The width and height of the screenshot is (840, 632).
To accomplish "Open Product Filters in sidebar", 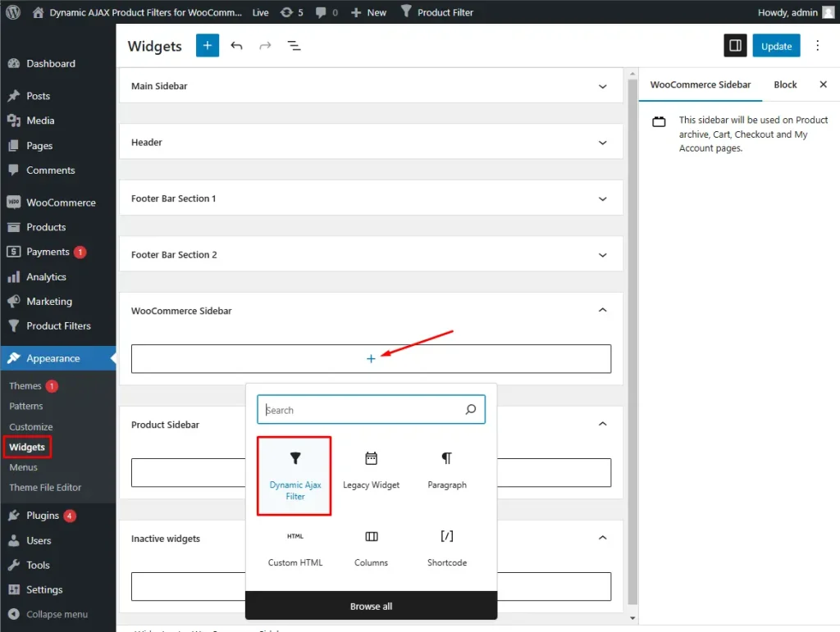I will pyautogui.click(x=58, y=326).
